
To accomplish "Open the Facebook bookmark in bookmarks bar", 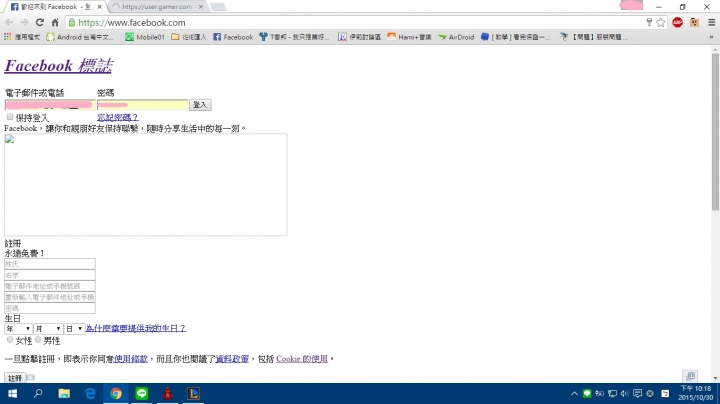I will pos(233,37).
